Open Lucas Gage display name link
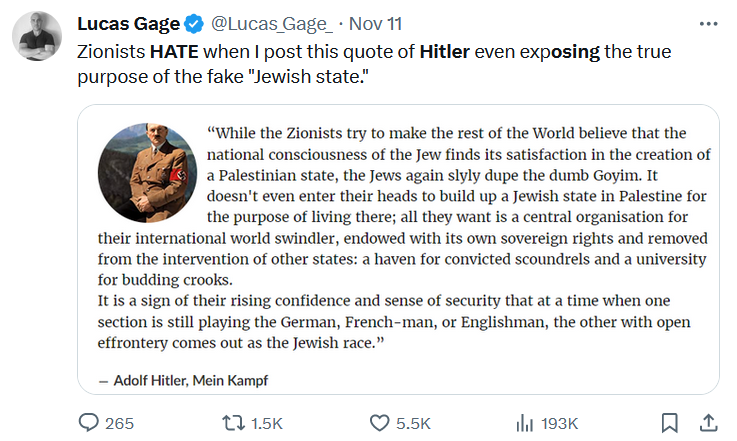 (128, 24)
